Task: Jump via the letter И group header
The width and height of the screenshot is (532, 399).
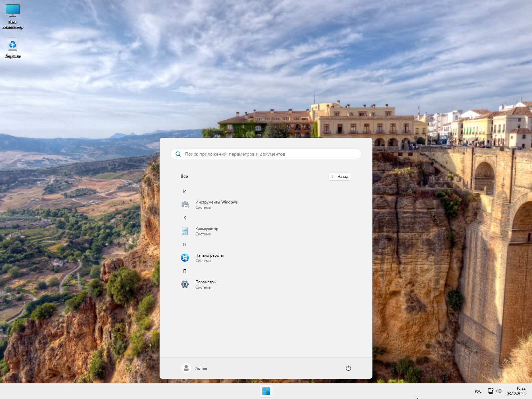Action: 185,191
